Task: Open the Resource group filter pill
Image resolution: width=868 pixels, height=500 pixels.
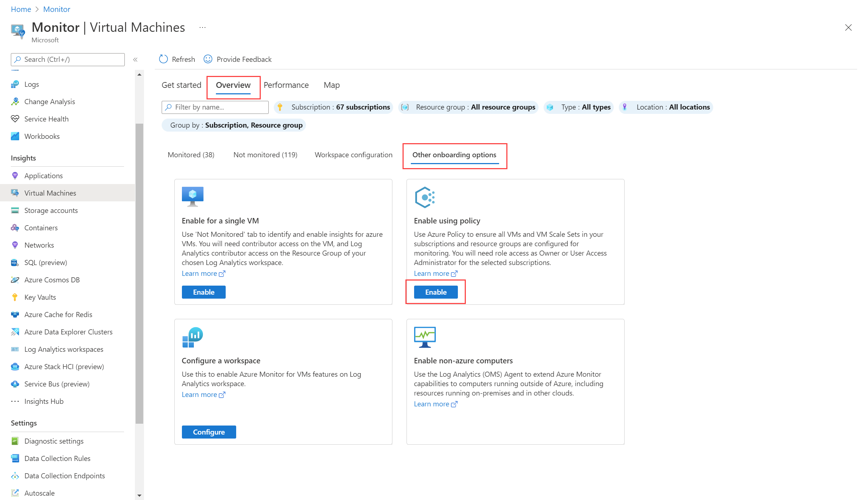Action: tap(468, 107)
